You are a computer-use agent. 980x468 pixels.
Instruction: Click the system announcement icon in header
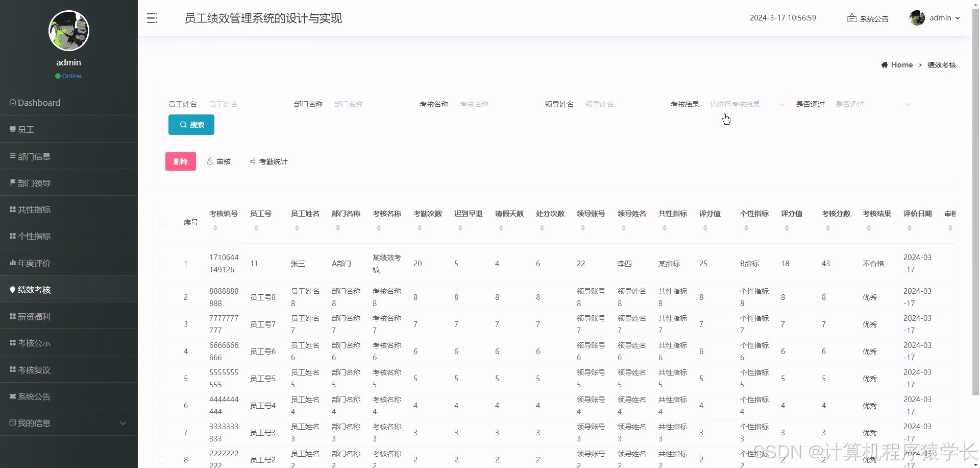coord(851,18)
